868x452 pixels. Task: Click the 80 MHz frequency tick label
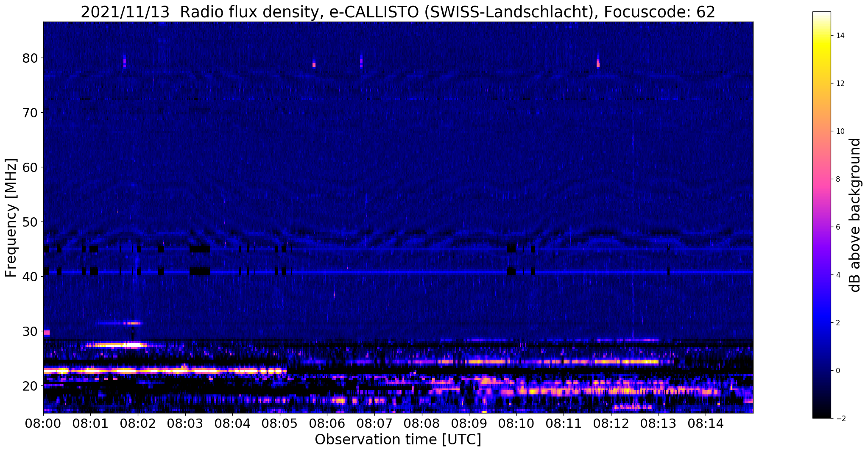pos(30,58)
